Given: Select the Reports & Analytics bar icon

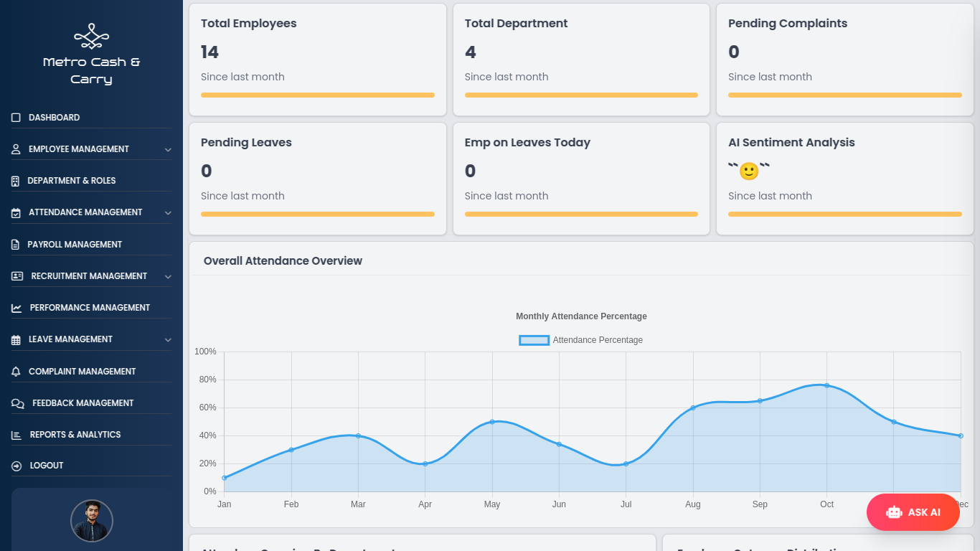Looking at the screenshot, I should [x=15, y=434].
